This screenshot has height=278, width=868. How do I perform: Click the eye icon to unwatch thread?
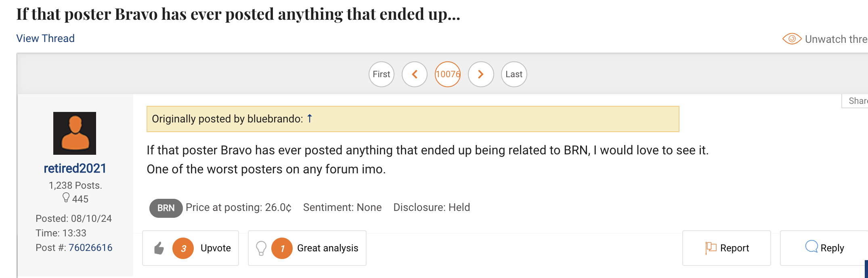(x=792, y=39)
